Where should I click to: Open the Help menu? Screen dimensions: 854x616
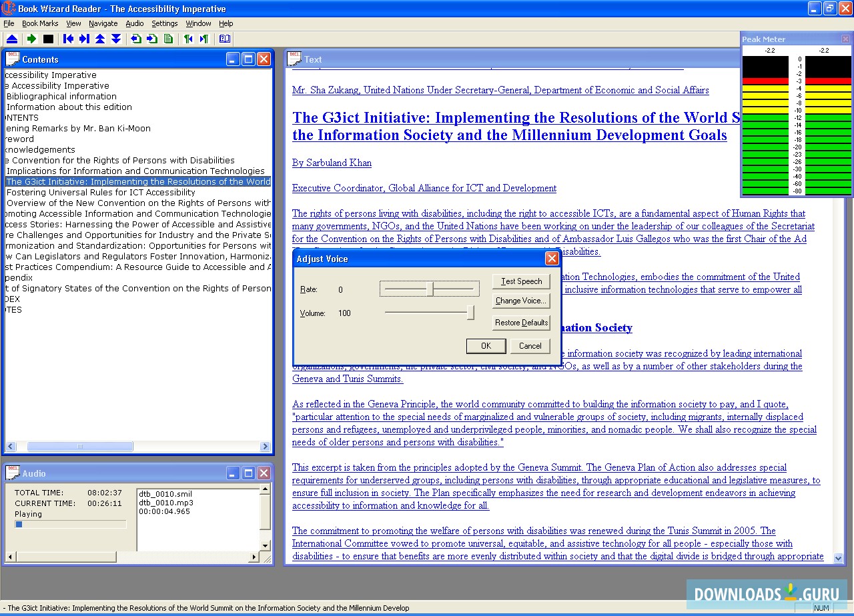[226, 23]
